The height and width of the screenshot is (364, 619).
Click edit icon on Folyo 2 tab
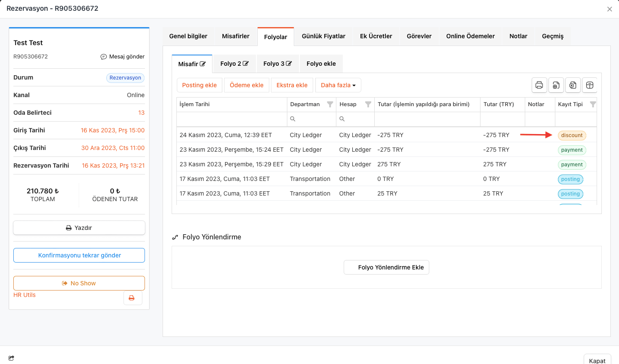click(246, 64)
